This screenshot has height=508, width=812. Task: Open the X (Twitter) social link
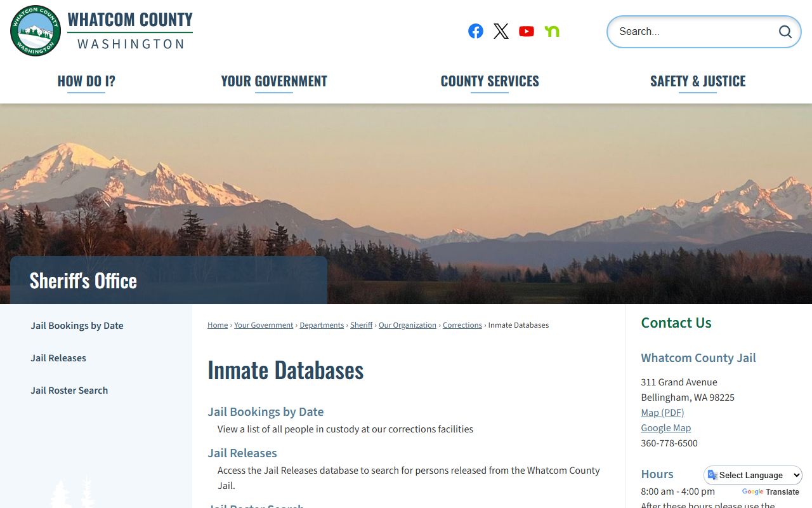(x=501, y=31)
